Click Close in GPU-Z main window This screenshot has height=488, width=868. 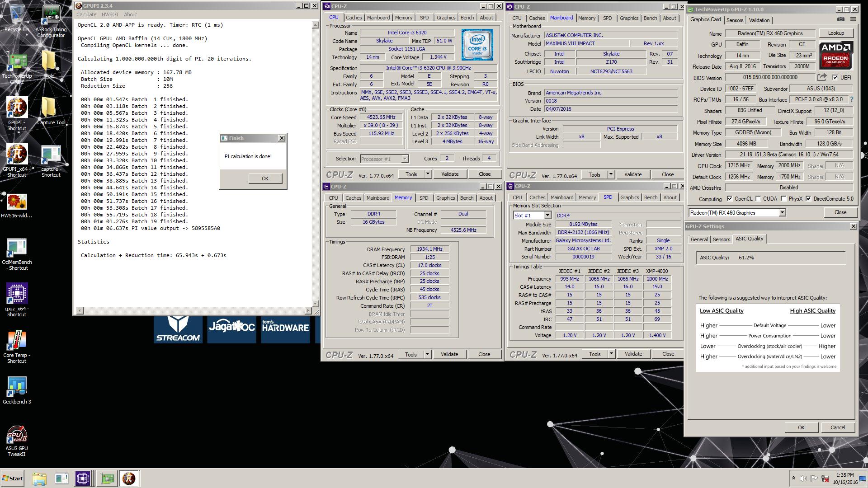click(840, 212)
